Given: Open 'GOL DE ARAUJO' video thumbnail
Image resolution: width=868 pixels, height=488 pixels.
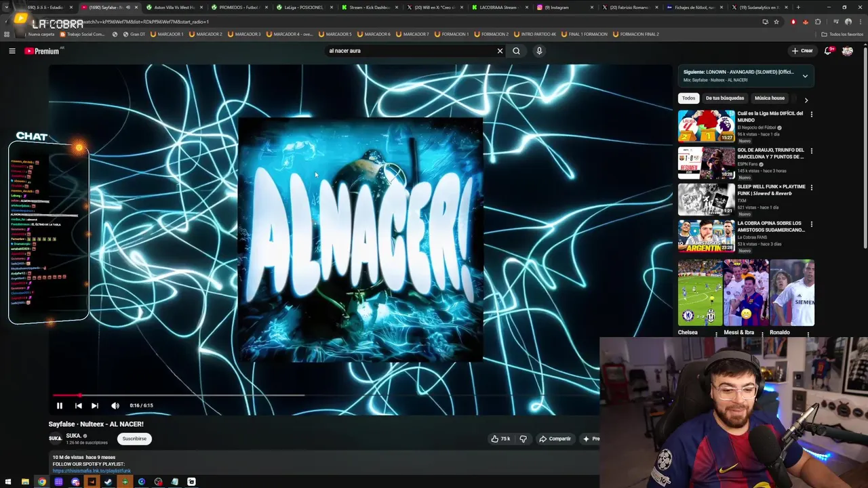Looking at the screenshot, I should [x=706, y=163].
